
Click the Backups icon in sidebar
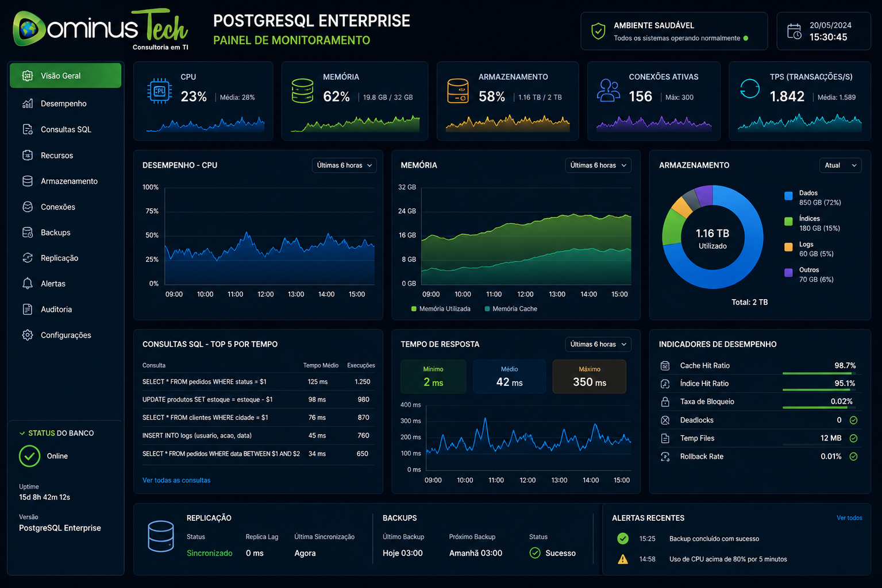(28, 233)
